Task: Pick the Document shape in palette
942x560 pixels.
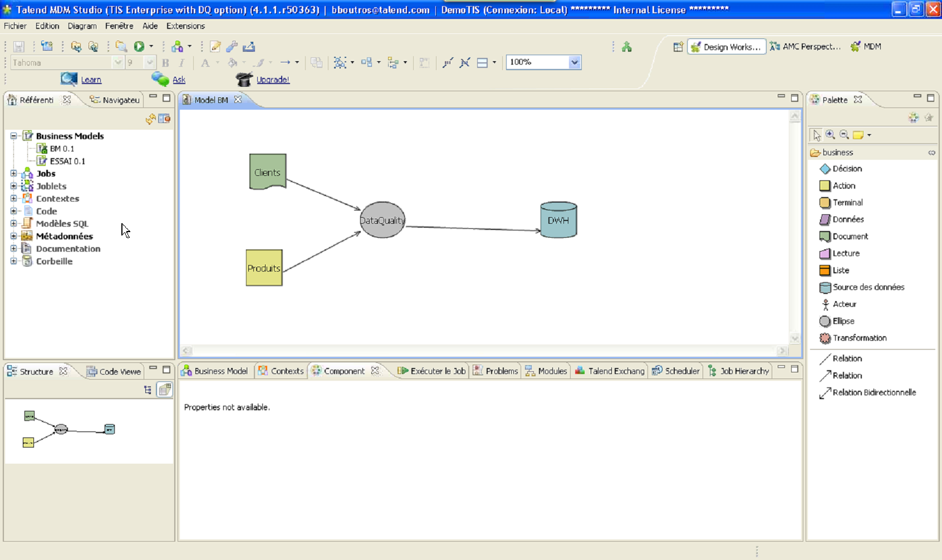Action: click(x=844, y=237)
